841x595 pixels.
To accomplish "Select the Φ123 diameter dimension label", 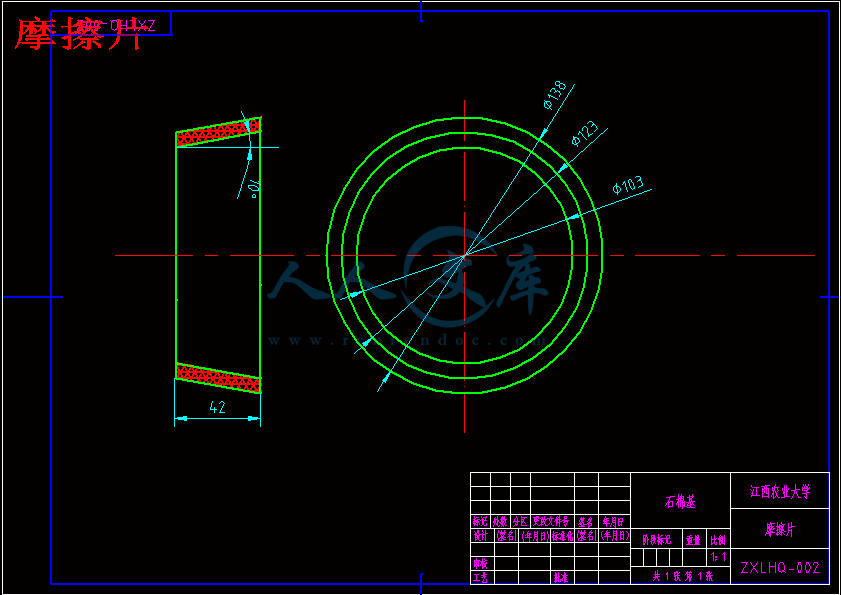I will coord(584,133).
